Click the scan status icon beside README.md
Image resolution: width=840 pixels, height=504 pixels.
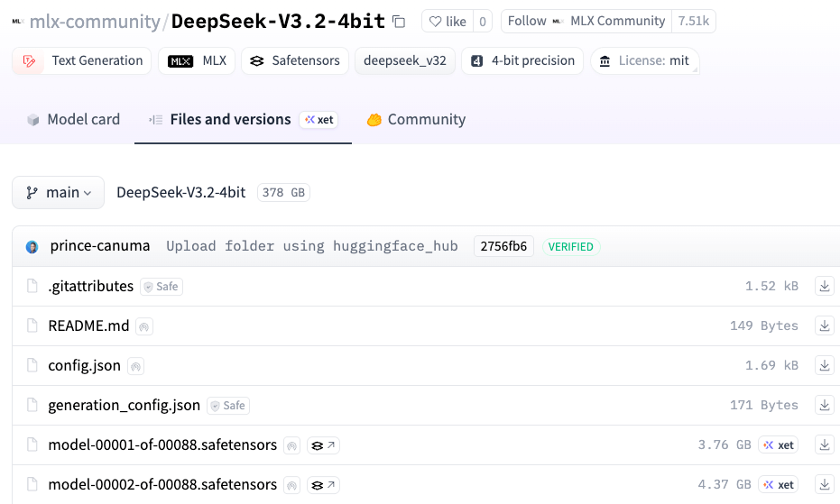[144, 326]
